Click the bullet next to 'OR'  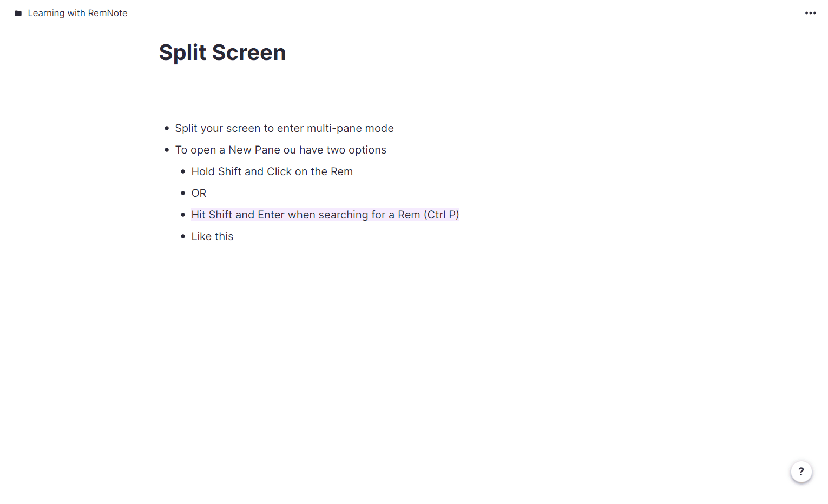coord(183,193)
